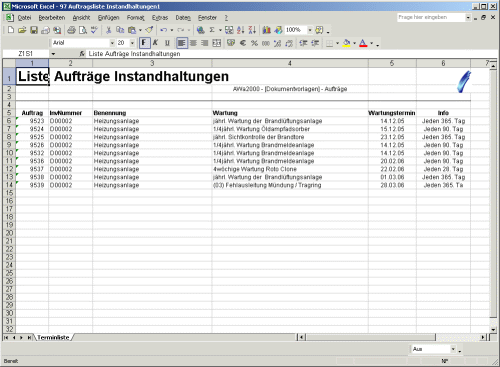Open Print Preview (Seitenansicht)
This screenshot has width=500, height=367.
pyautogui.click(x=83, y=30)
